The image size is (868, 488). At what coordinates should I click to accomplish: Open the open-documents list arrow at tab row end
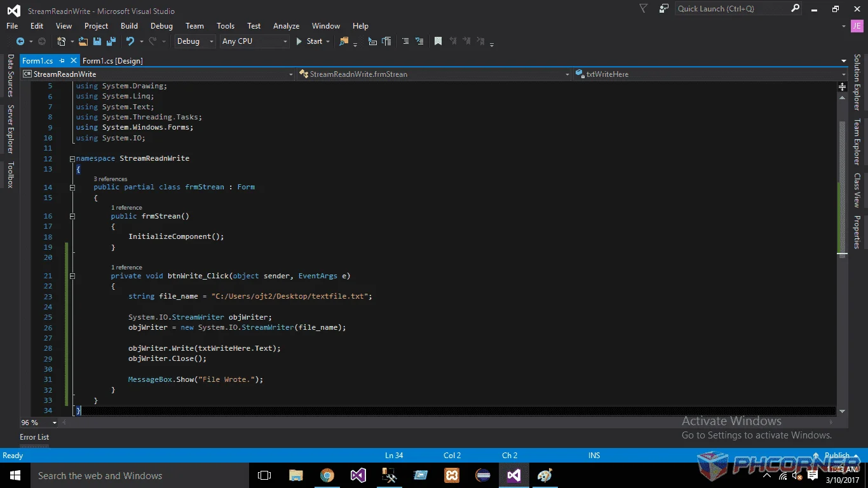click(x=843, y=61)
